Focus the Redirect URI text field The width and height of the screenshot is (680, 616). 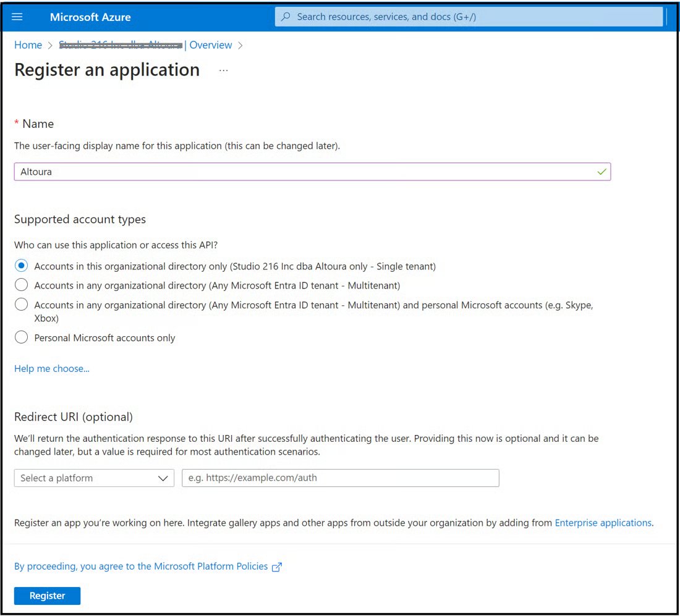click(341, 478)
